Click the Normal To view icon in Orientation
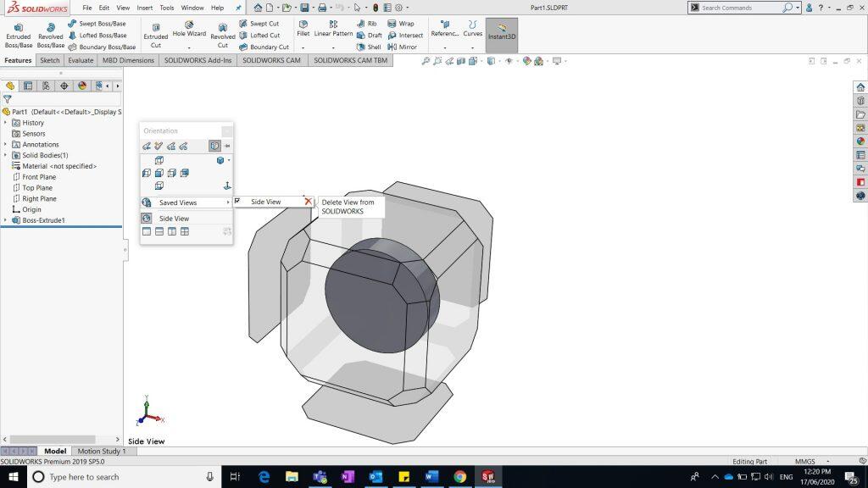868x488 pixels. pyautogui.click(x=227, y=186)
